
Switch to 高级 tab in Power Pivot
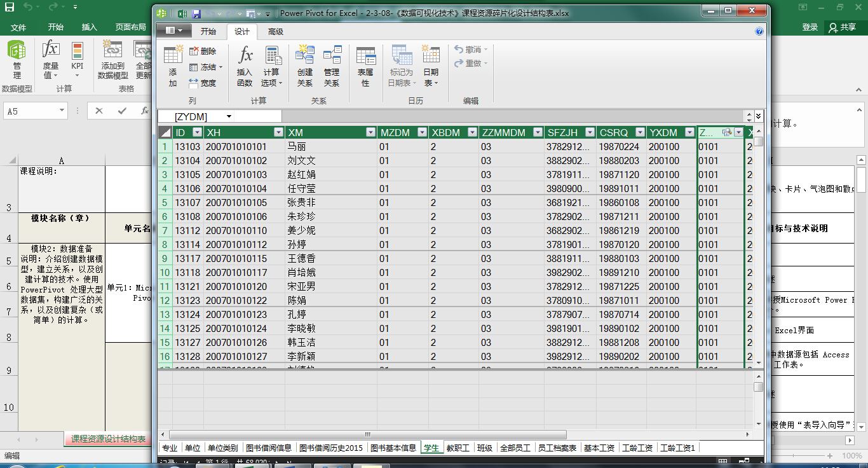click(x=276, y=31)
